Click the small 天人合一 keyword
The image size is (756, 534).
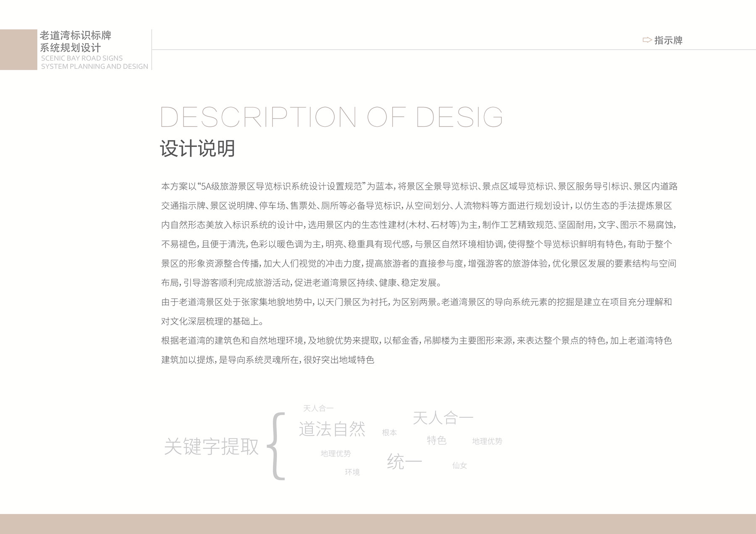(x=318, y=408)
